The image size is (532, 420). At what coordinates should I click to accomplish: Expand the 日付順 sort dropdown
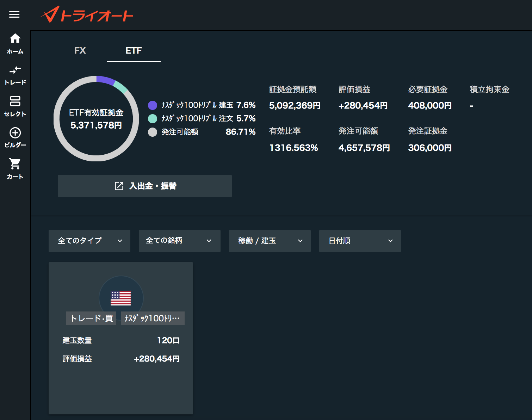pyautogui.click(x=360, y=241)
